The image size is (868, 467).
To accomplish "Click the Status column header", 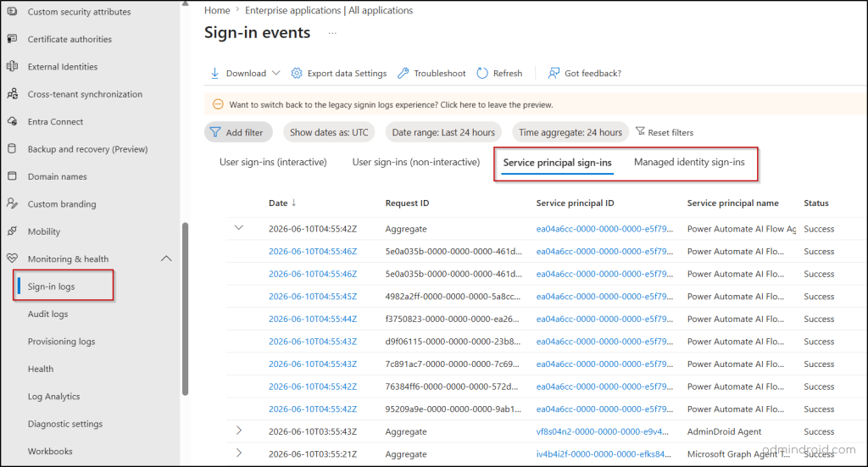I will tap(816, 203).
